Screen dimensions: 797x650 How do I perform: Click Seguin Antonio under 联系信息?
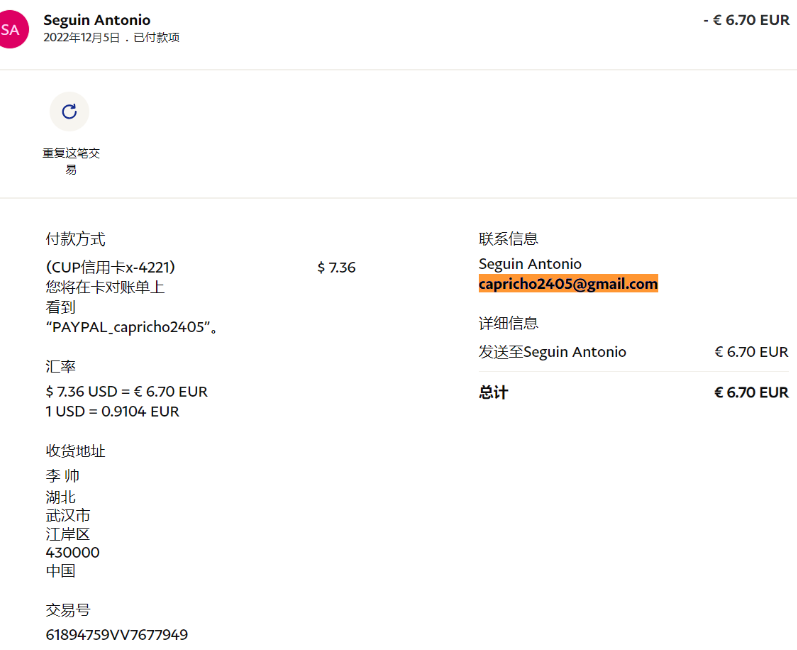(530, 264)
